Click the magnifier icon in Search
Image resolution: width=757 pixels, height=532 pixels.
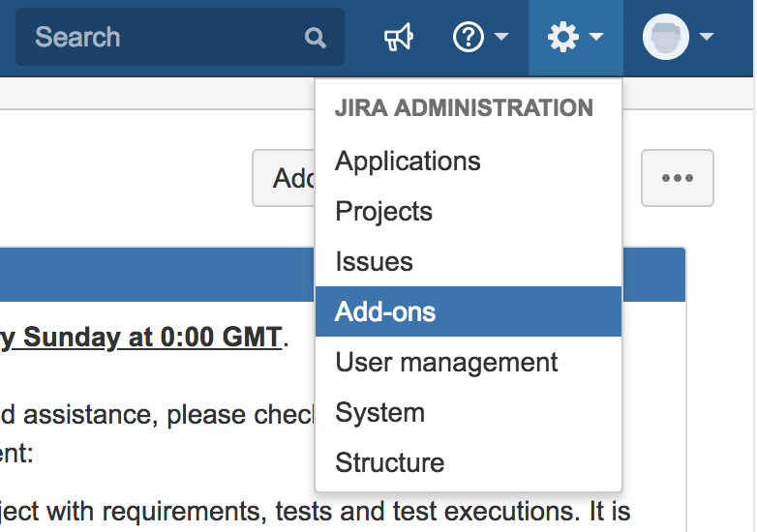pos(316,37)
